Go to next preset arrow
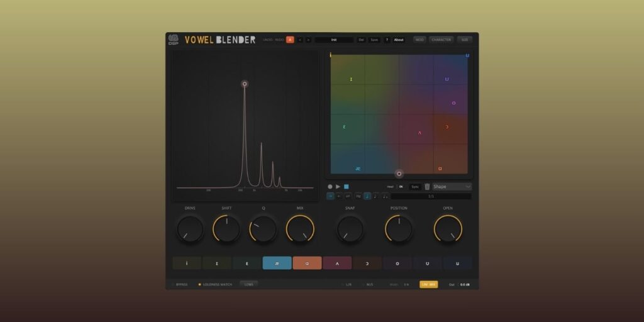644x322 pixels. click(308, 40)
